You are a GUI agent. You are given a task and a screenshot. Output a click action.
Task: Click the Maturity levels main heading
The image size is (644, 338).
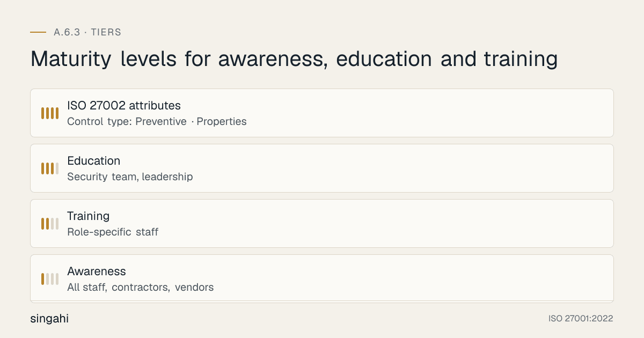[x=294, y=58]
